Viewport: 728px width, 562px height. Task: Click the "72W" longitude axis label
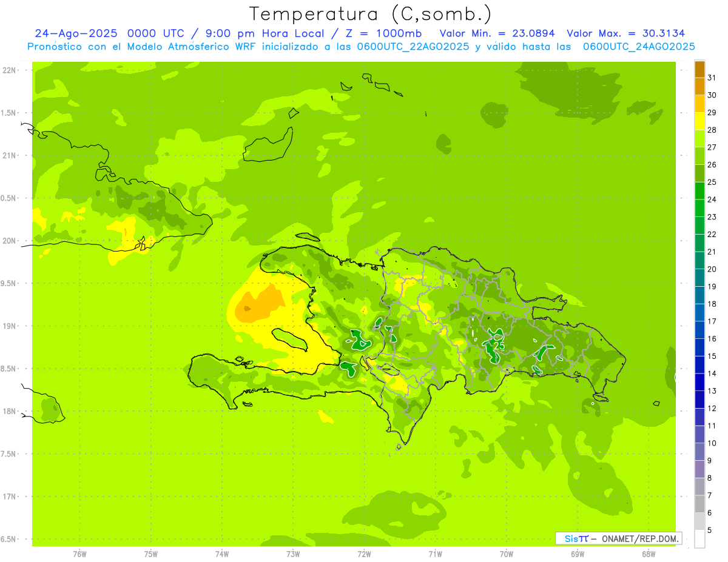pos(364,554)
